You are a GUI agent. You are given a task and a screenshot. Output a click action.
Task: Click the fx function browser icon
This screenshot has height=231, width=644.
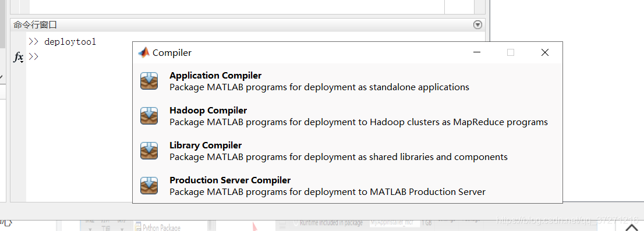pos(19,57)
